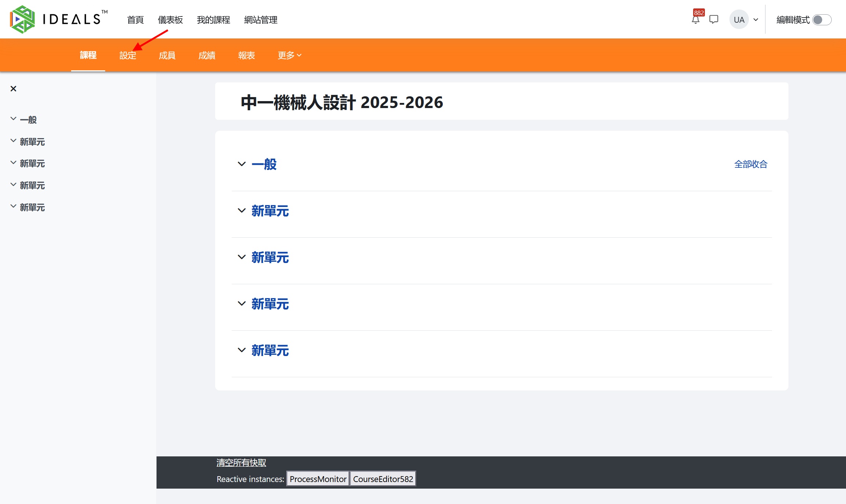846x504 pixels.
Task: Open the notifications bell icon
Action: tap(695, 20)
